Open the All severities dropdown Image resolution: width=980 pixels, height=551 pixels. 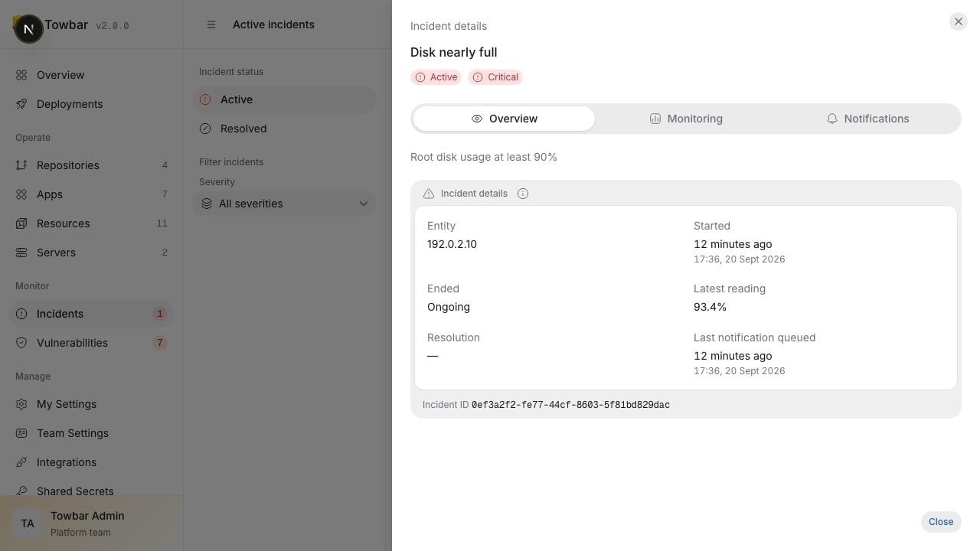284,204
